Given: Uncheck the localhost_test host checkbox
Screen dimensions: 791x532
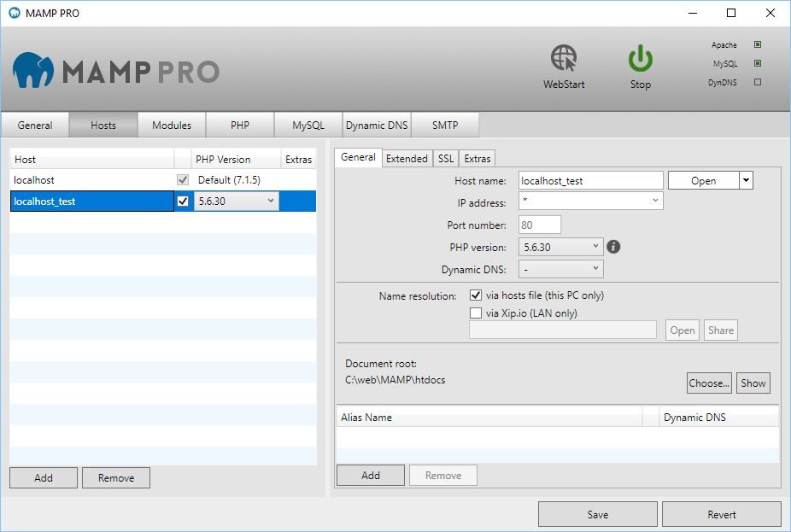Looking at the screenshot, I should tap(183, 202).
